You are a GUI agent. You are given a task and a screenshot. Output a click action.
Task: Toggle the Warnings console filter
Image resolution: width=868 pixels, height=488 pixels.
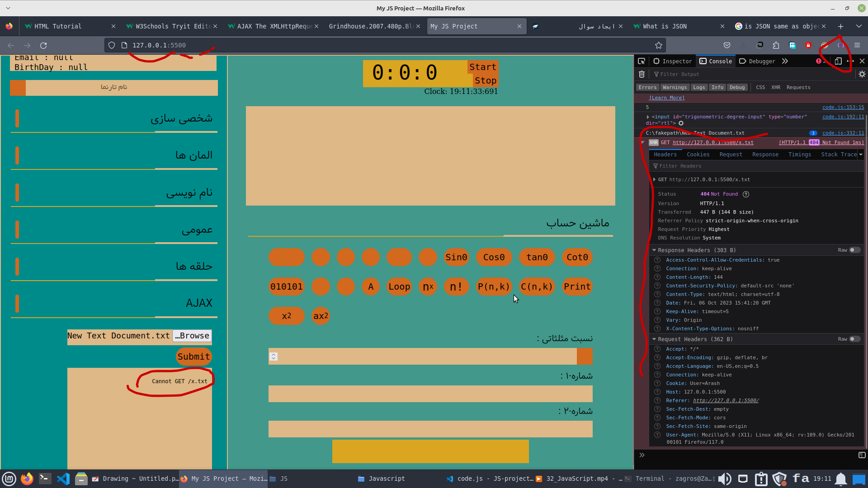(x=675, y=87)
